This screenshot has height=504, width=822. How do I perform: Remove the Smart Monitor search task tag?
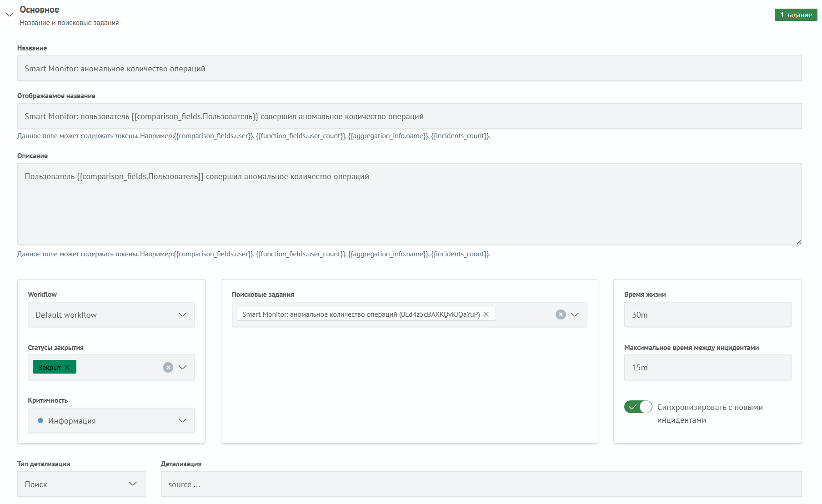[x=486, y=314]
